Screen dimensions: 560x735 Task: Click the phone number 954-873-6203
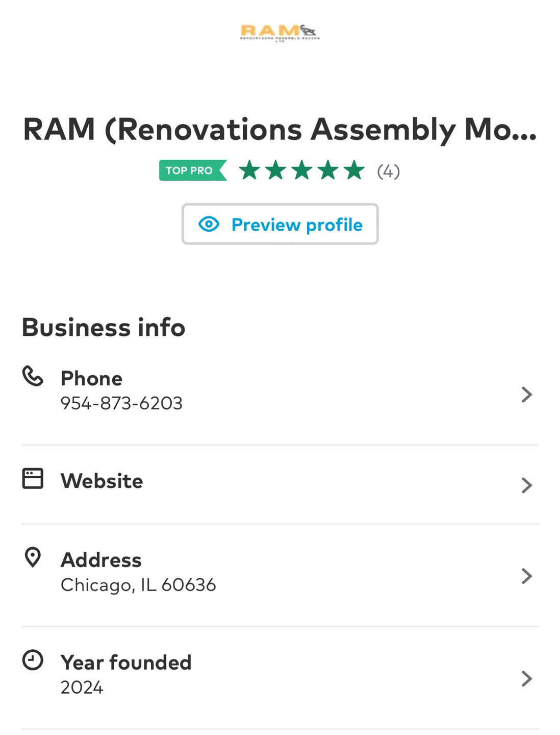pos(121,403)
